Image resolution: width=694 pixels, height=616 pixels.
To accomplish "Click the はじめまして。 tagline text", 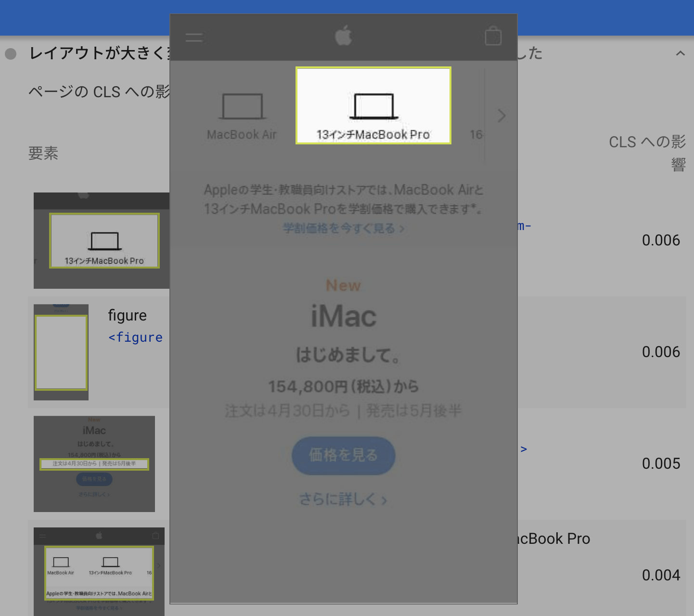I will pos(348,355).
